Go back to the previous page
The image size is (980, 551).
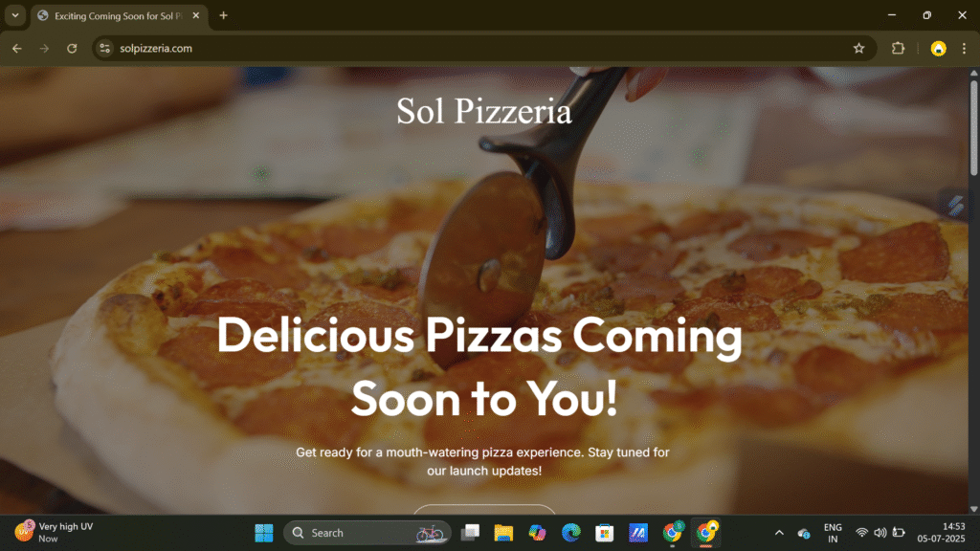(x=17, y=49)
